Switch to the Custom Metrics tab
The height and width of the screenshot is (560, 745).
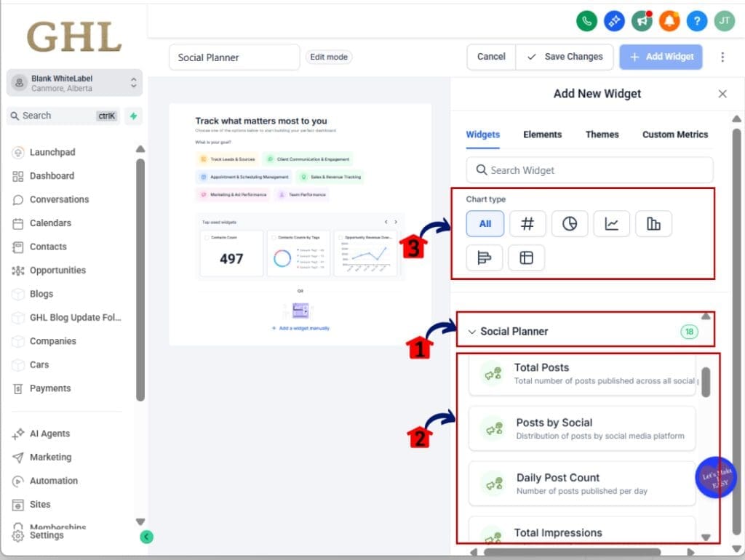click(x=674, y=135)
